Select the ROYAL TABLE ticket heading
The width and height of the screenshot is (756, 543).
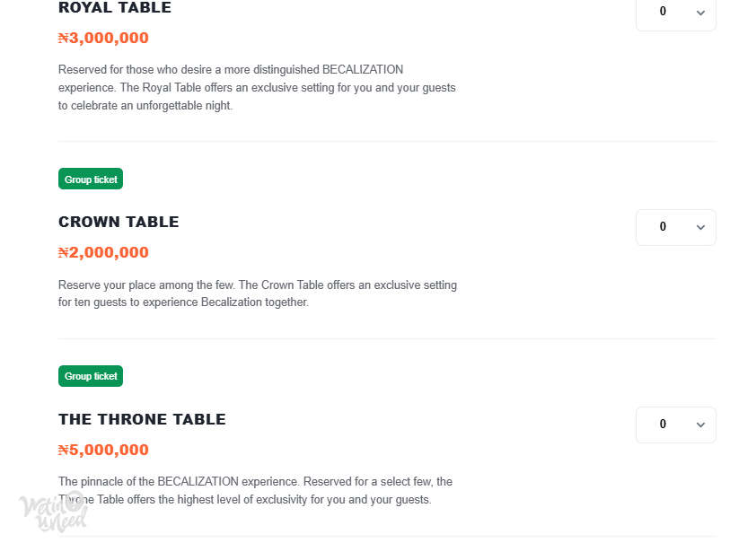pyautogui.click(x=115, y=7)
